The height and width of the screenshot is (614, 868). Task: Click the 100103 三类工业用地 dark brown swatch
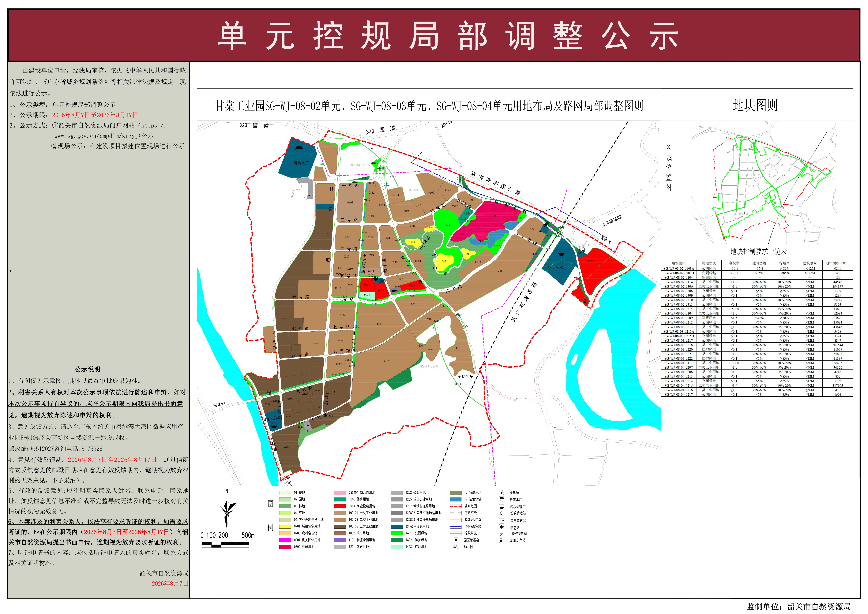340,527
